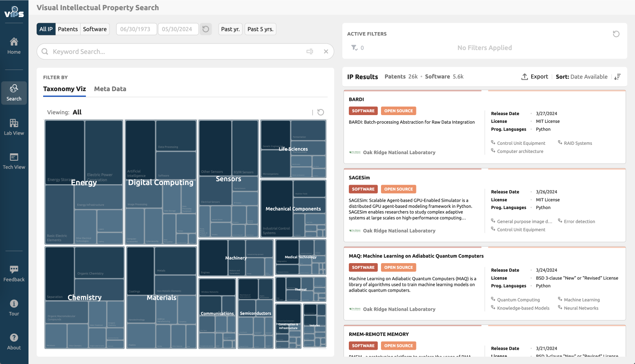Click the VIPS logo at top left
Image resolution: width=635 pixels, height=364 pixels.
click(x=14, y=12)
